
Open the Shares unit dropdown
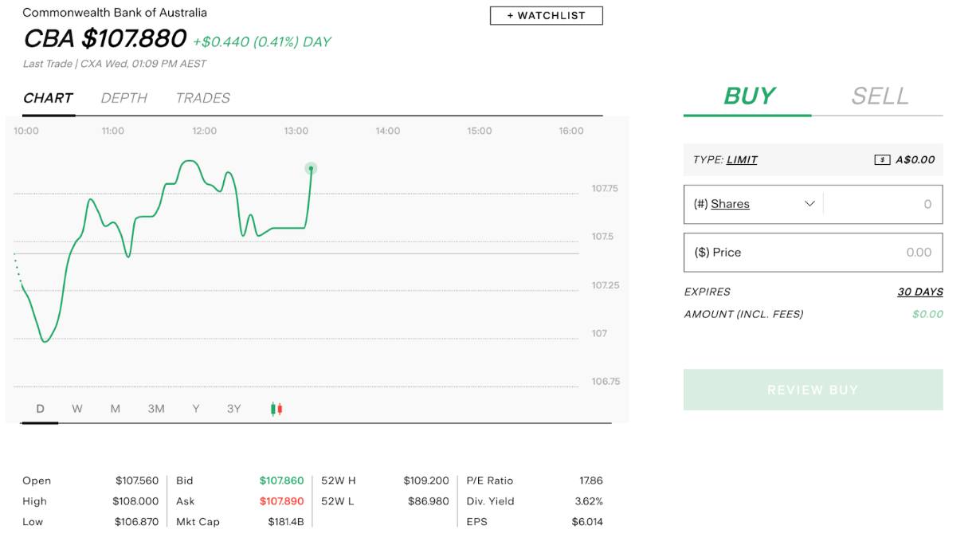coord(755,204)
